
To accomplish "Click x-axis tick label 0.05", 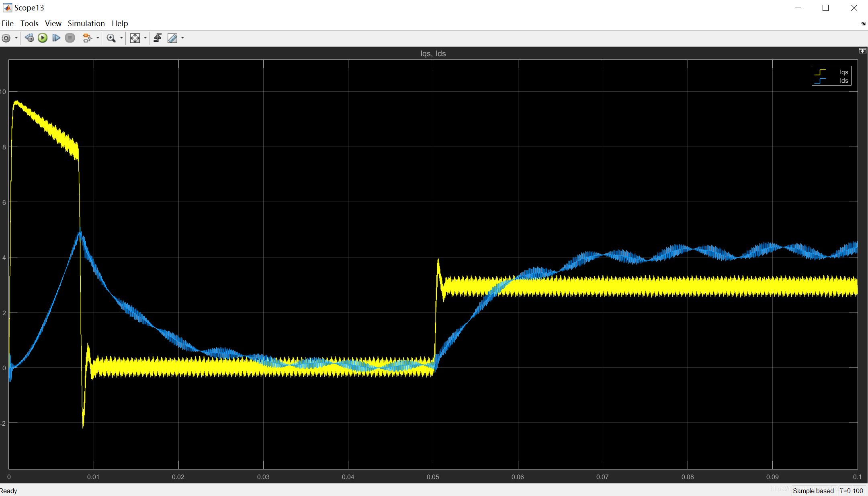I will point(433,477).
